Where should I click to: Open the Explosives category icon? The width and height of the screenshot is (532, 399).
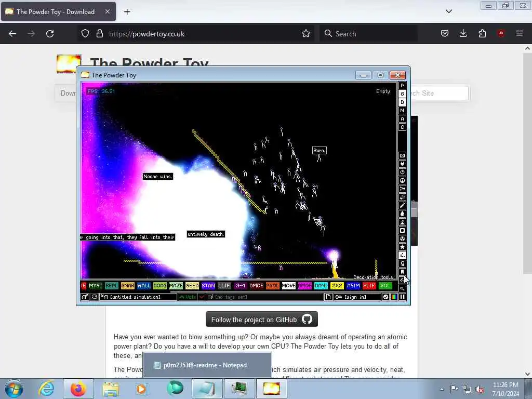coord(402,197)
